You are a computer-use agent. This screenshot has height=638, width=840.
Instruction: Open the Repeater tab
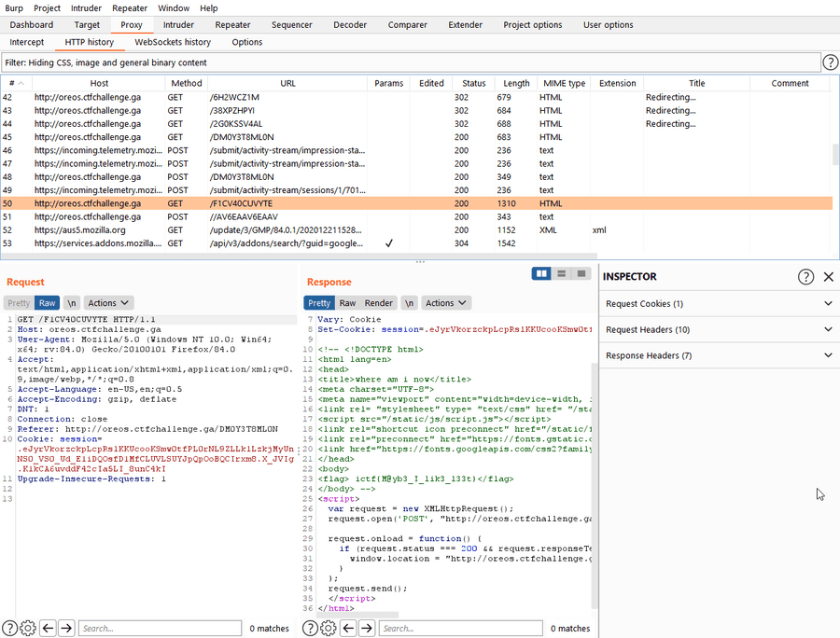coord(232,25)
